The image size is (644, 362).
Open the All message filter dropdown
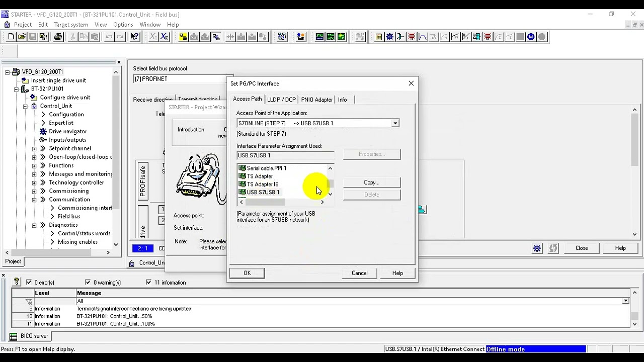pyautogui.click(x=625, y=301)
